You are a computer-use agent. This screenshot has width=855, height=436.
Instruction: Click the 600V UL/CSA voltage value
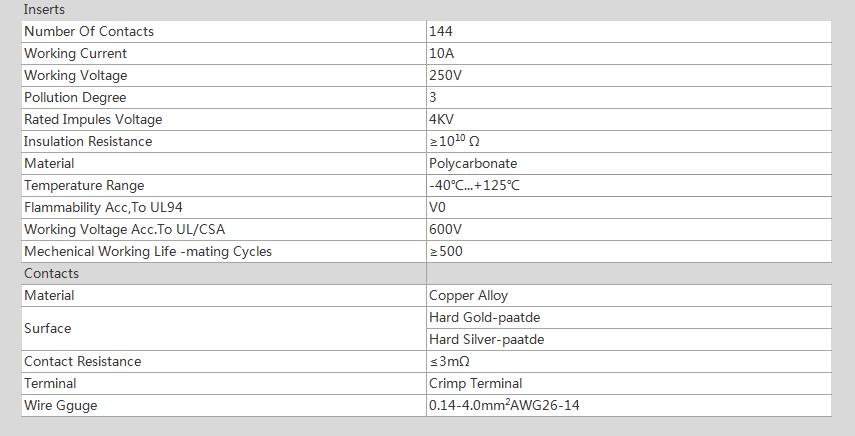tap(446, 230)
